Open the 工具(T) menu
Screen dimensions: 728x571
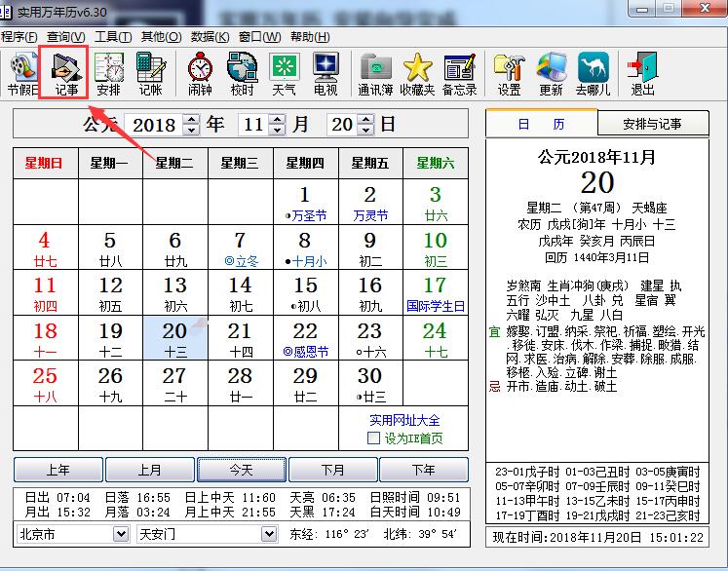click(113, 37)
